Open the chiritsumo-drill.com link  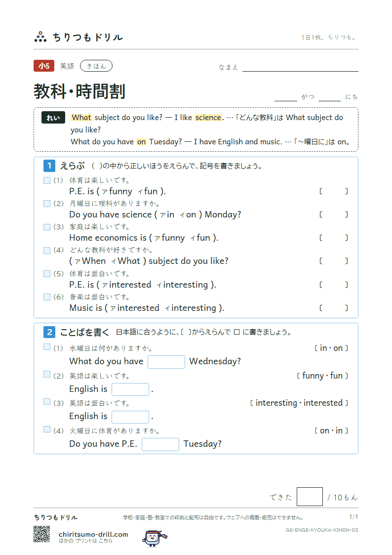93,534
